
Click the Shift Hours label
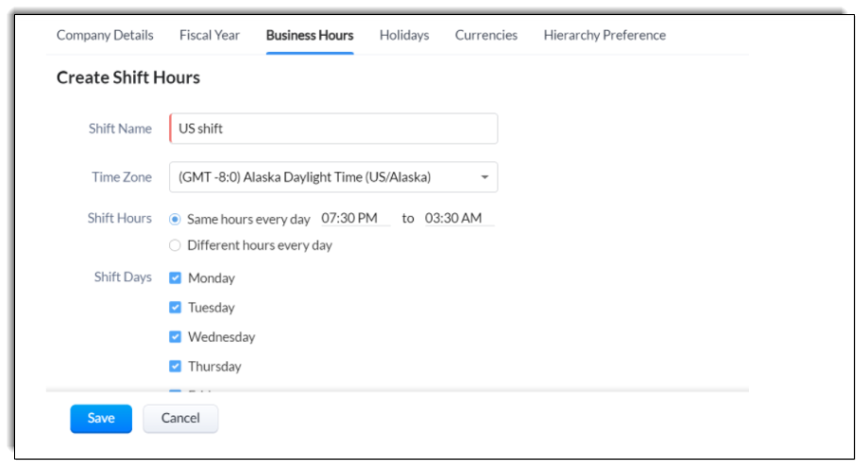(x=119, y=218)
